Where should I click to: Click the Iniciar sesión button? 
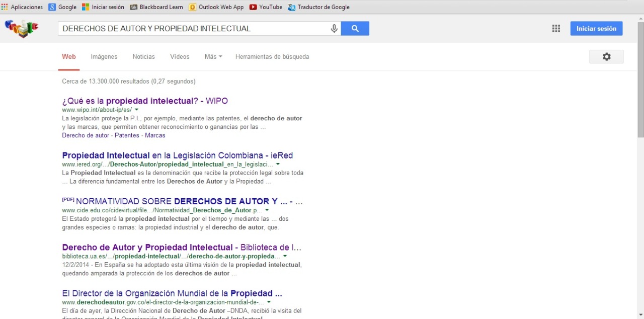click(x=596, y=29)
